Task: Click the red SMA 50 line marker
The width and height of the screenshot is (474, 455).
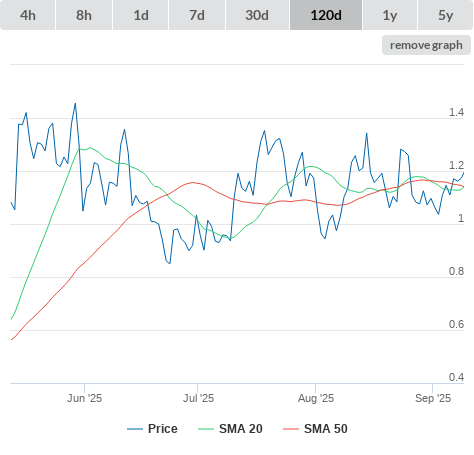Action: pyautogui.click(x=291, y=429)
